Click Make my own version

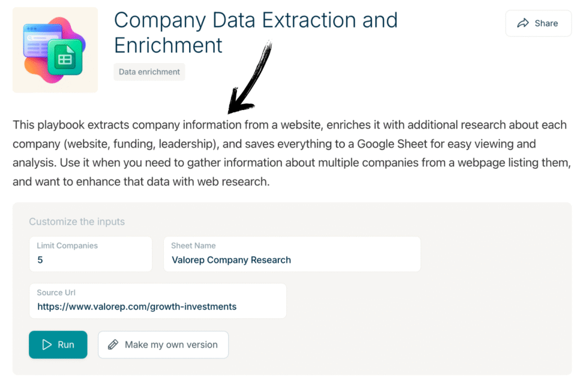(x=163, y=345)
